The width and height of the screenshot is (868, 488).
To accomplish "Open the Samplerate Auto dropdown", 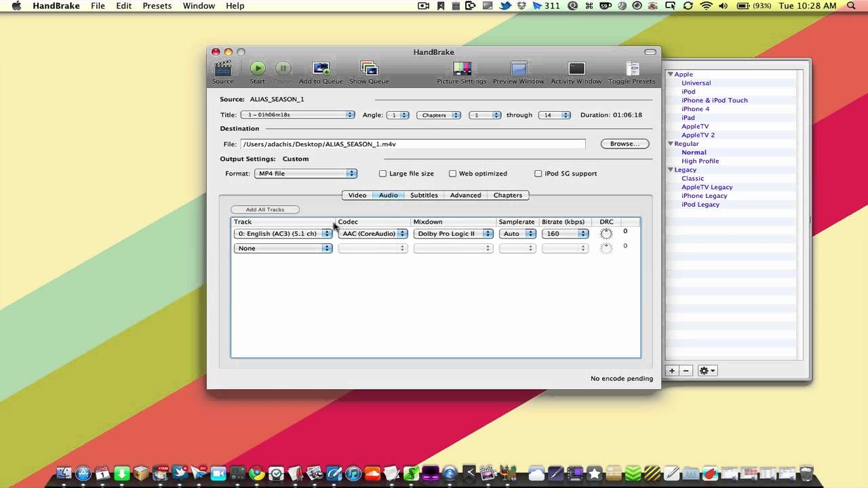I will [517, 234].
